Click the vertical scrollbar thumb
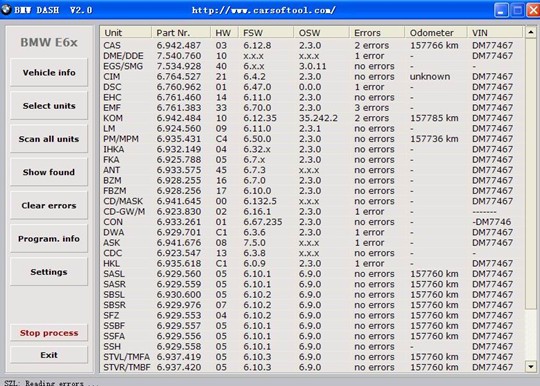This screenshot has width=540, height=386. (x=531, y=173)
